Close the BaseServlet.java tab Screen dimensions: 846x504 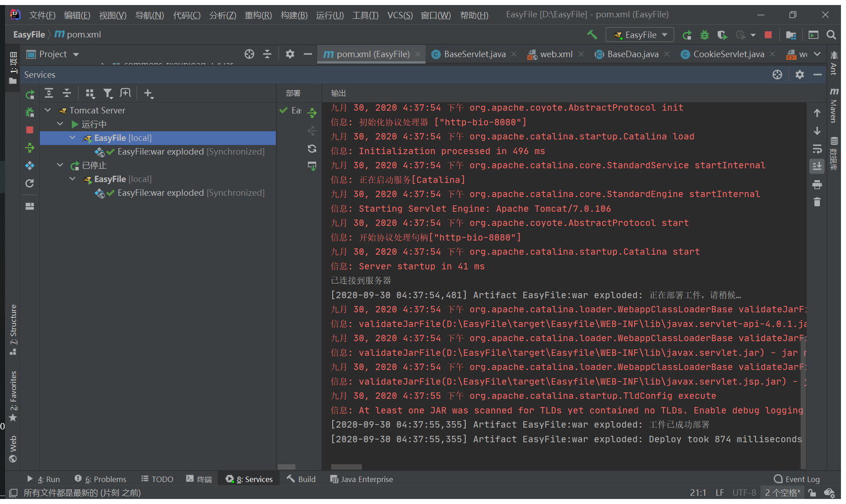[x=514, y=54]
